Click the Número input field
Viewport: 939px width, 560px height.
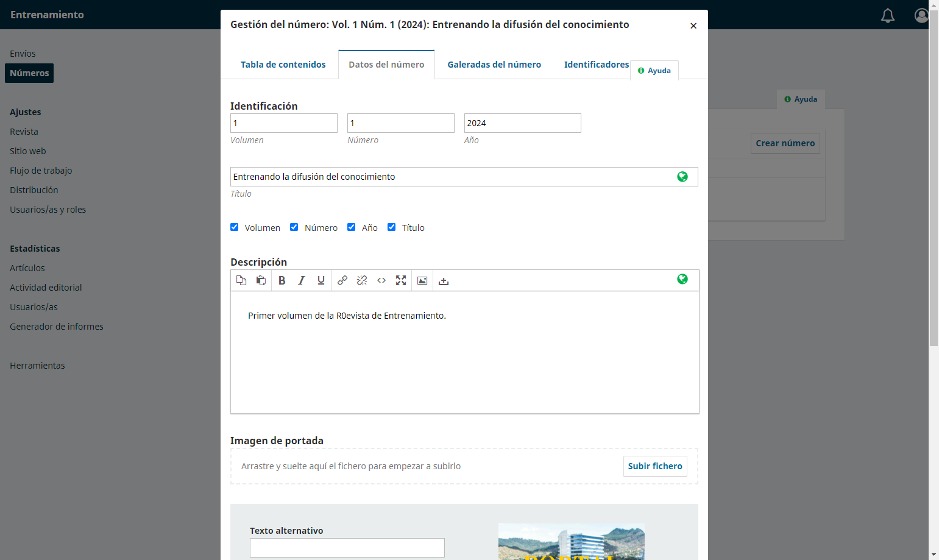click(401, 123)
